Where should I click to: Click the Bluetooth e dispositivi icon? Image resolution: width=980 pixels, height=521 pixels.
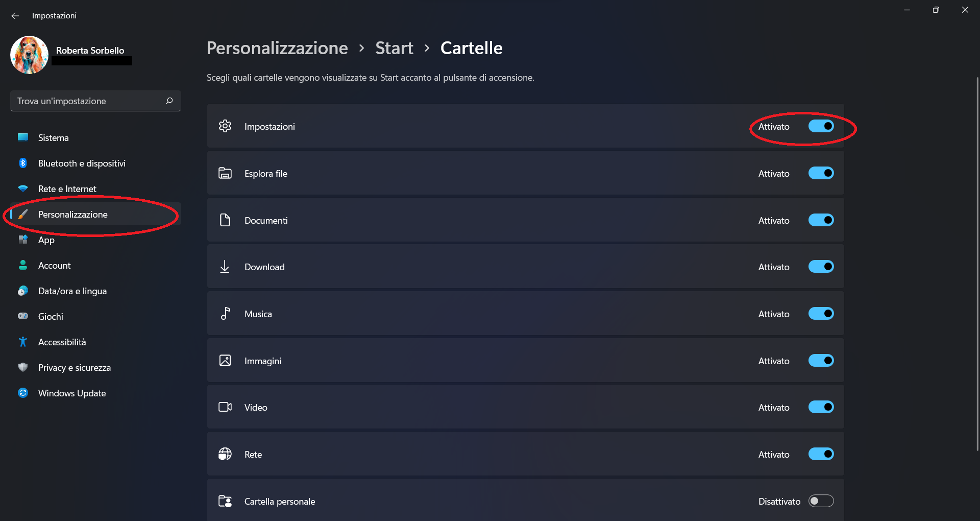point(23,163)
